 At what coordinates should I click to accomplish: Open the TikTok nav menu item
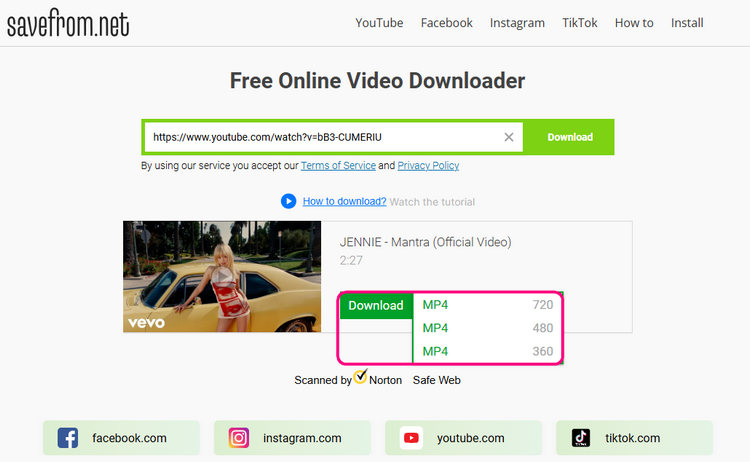tap(580, 23)
